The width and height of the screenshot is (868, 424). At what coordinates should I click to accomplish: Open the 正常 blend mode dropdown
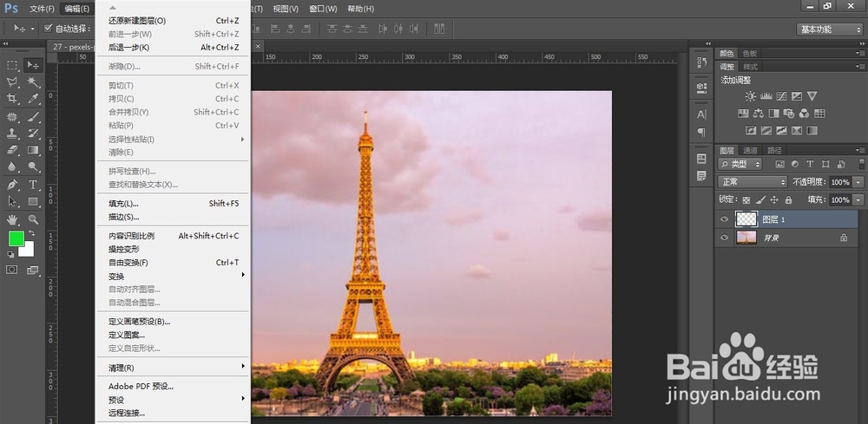click(x=753, y=182)
